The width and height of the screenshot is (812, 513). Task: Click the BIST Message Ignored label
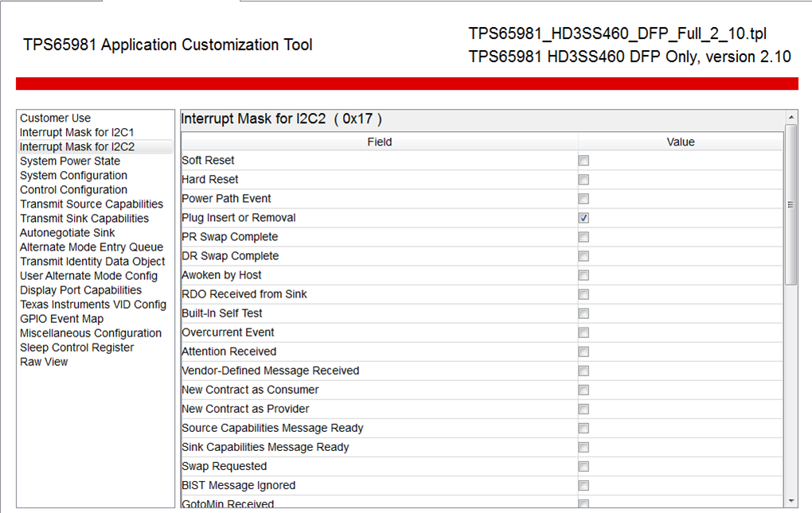239,486
